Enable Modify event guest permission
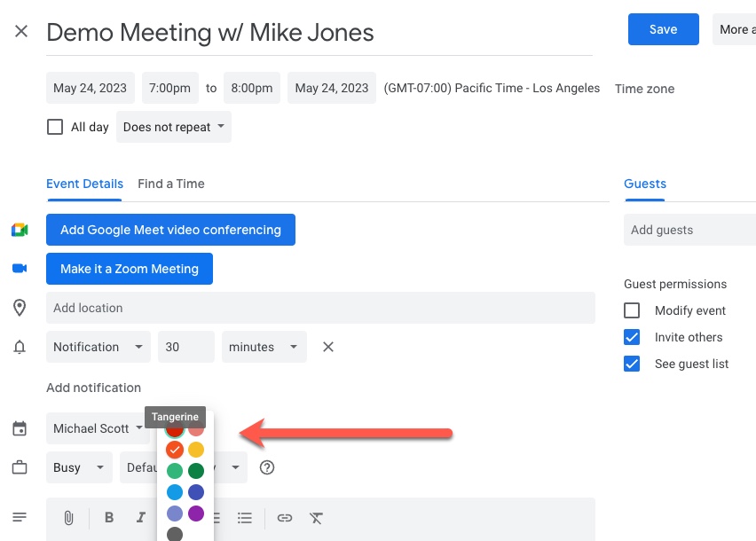Image resolution: width=756 pixels, height=541 pixels. tap(632, 310)
